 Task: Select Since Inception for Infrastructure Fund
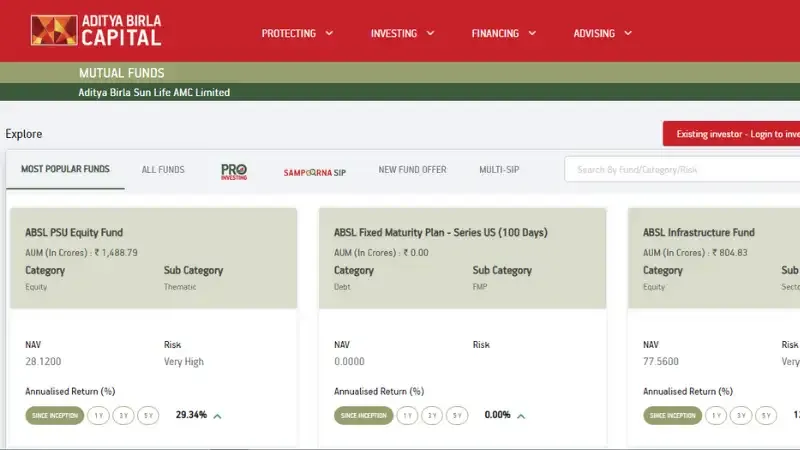click(672, 415)
